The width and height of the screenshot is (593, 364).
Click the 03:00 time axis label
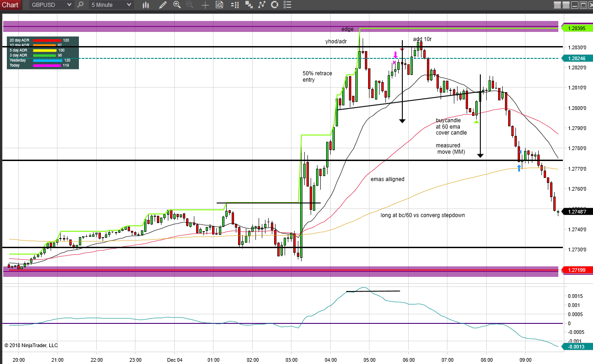pos(291,360)
